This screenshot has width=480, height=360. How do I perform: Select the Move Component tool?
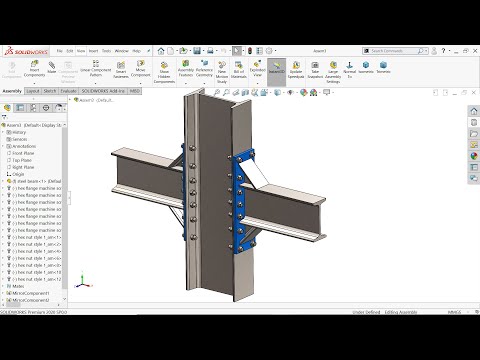(x=140, y=68)
